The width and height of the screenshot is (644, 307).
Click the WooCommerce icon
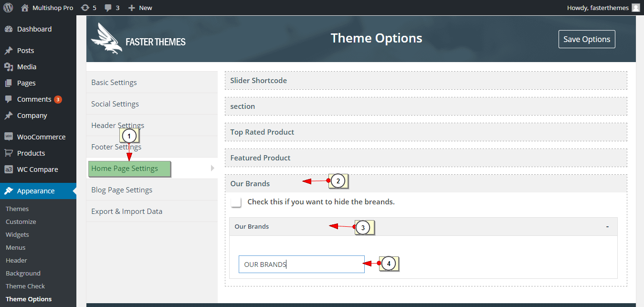9,137
